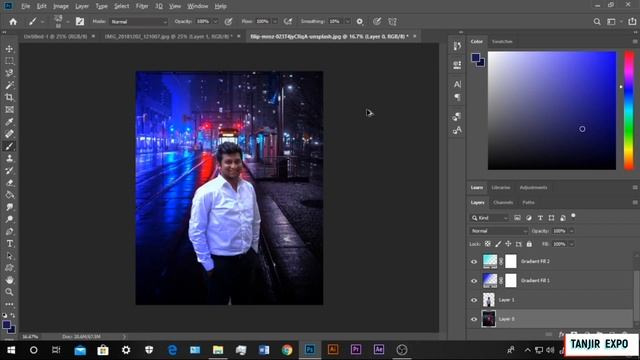Toggle lock position

[x=508, y=244]
